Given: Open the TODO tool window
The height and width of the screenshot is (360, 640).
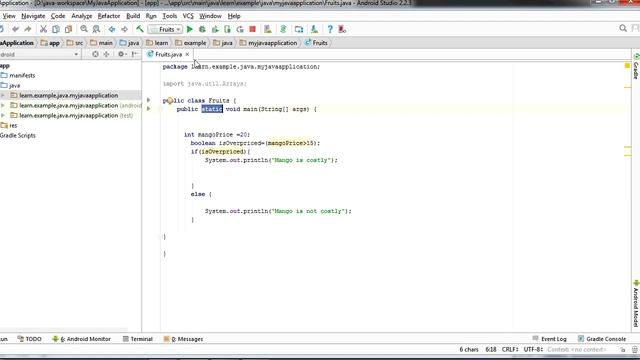Looking at the screenshot, I should (x=30, y=339).
